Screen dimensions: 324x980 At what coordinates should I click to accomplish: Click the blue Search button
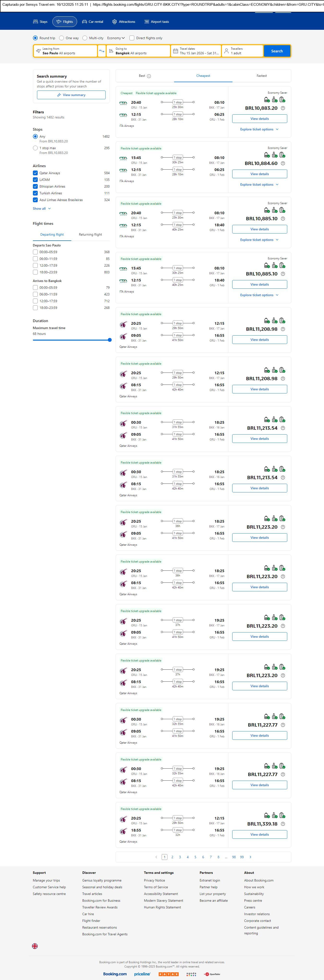tap(277, 51)
